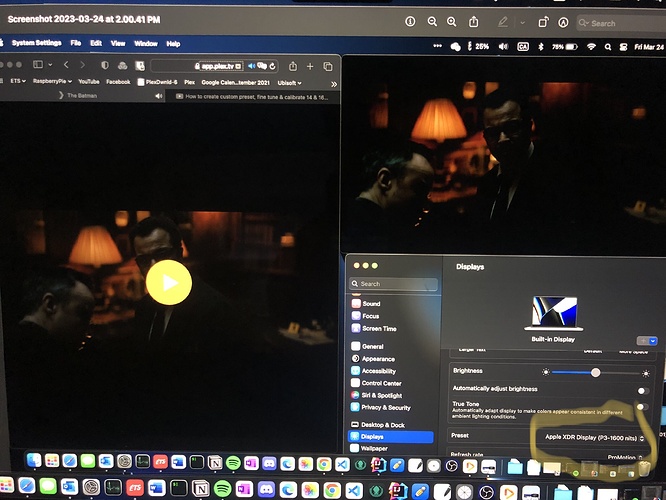Open the Help menu
The height and width of the screenshot is (500, 666).
click(x=173, y=44)
